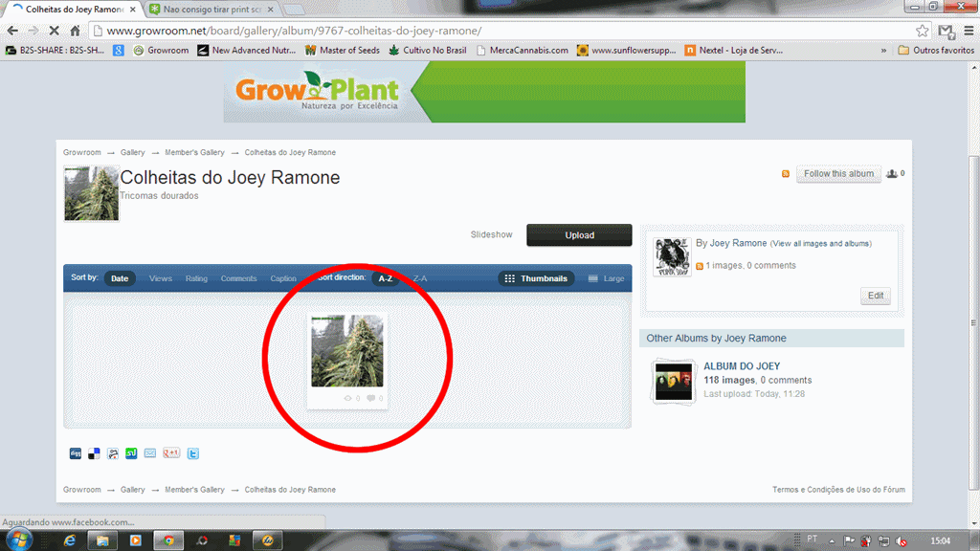
Task: Open Termos e Condições de Uso do Fórum
Action: pyautogui.click(x=838, y=490)
